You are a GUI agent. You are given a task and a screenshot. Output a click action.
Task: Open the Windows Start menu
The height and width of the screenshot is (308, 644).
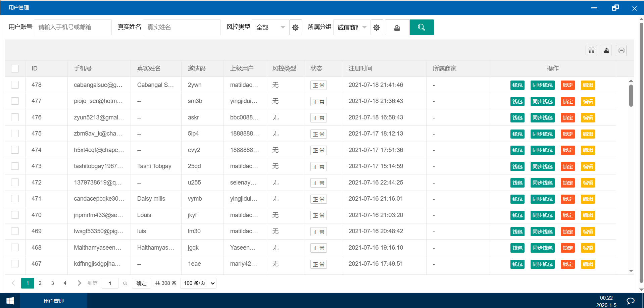coord(10,301)
